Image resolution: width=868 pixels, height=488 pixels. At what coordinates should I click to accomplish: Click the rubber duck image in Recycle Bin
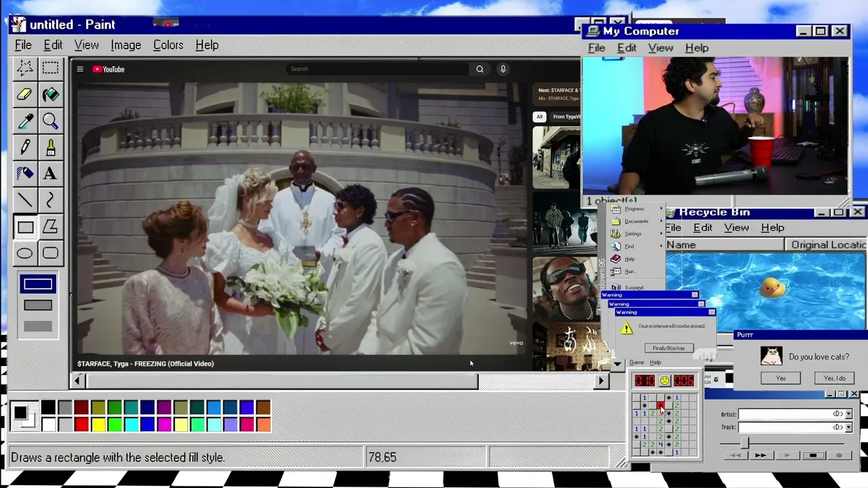[772, 287]
